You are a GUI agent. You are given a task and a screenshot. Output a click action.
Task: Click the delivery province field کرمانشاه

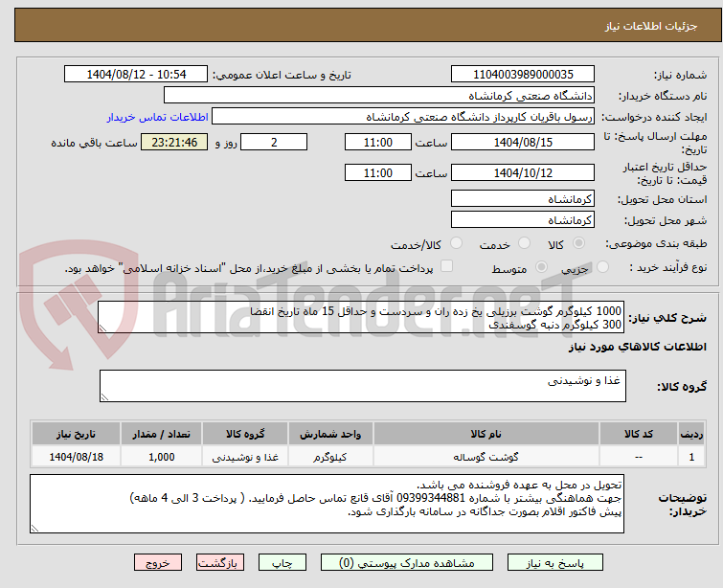click(x=523, y=199)
